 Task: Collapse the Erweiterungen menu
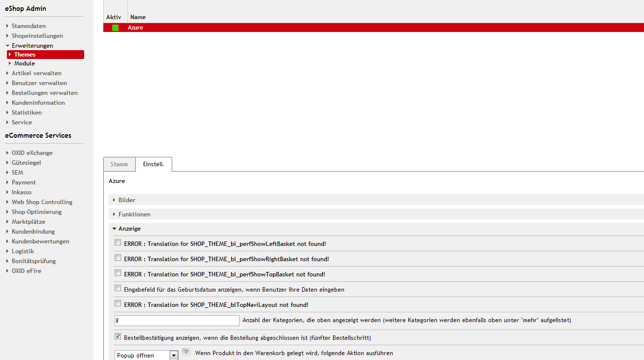[32, 46]
